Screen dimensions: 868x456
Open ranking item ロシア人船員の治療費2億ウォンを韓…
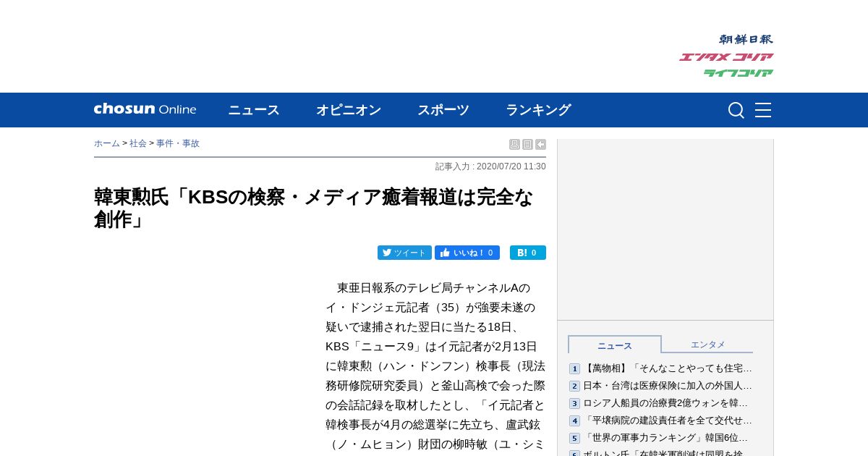click(x=665, y=403)
